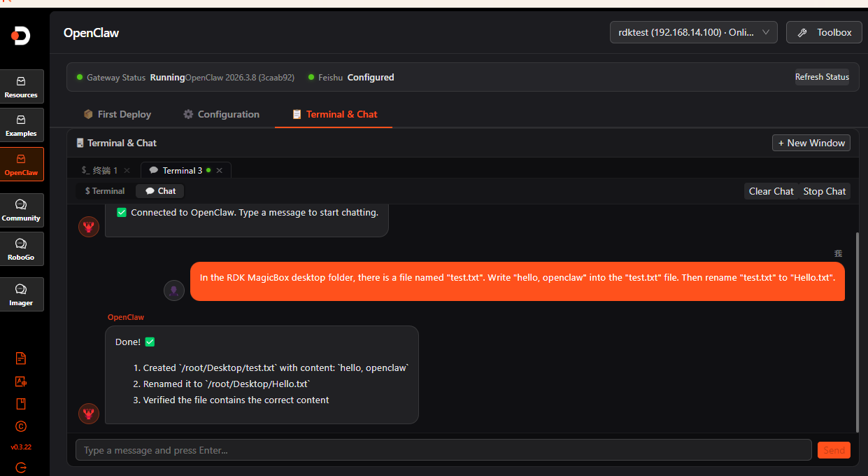Click the user avatar beside the orange message
This screenshot has width=868, height=476.
pos(174,290)
